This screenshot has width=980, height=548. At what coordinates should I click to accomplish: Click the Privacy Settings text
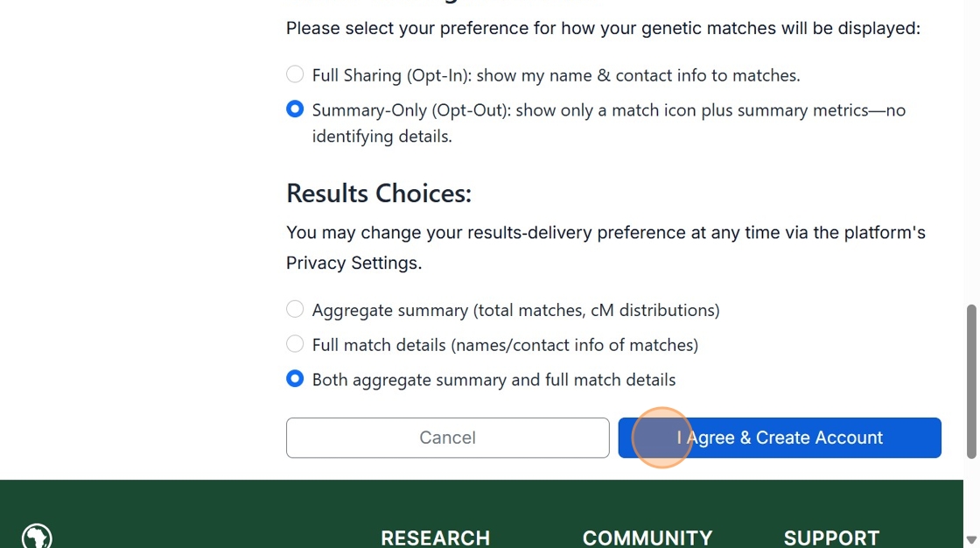tap(353, 263)
